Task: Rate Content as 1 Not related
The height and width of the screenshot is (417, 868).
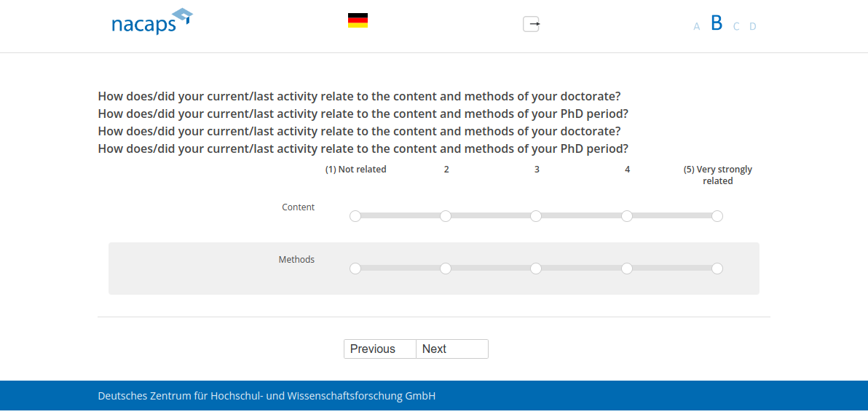Action: point(355,216)
